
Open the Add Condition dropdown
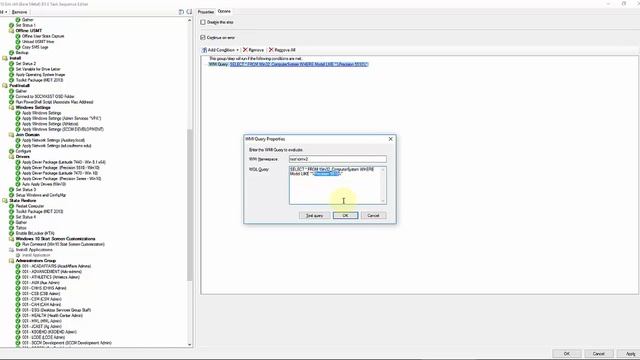[220, 50]
